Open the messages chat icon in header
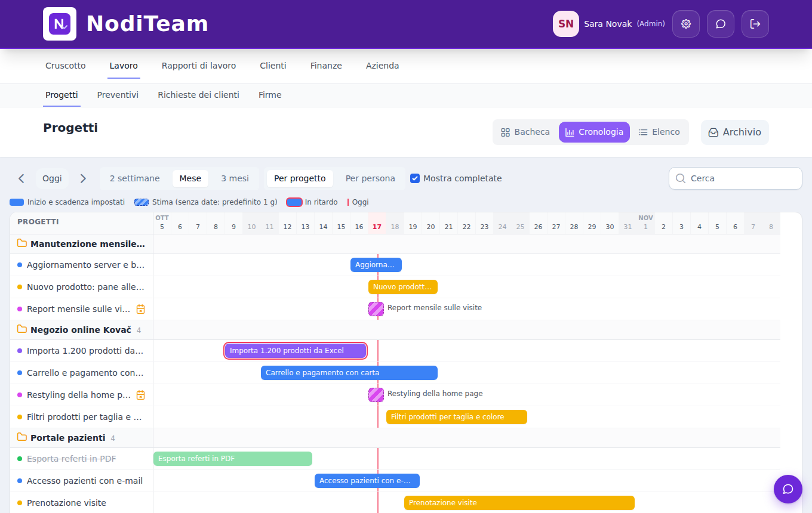This screenshot has height=513, width=812. point(721,24)
